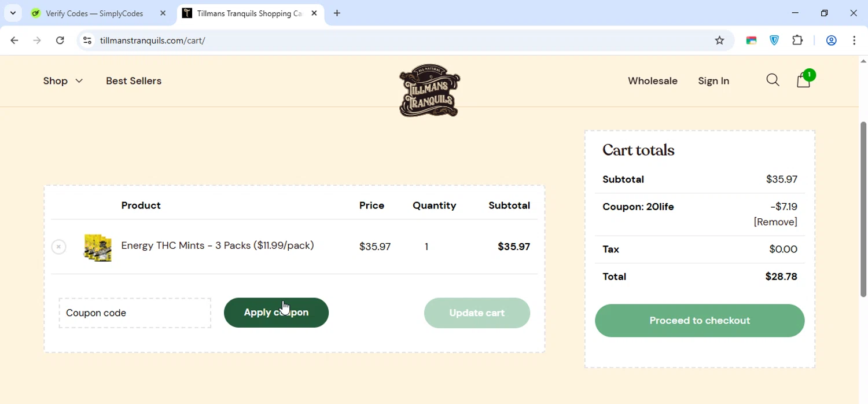Open Chrome three-dot menu

click(x=854, y=41)
